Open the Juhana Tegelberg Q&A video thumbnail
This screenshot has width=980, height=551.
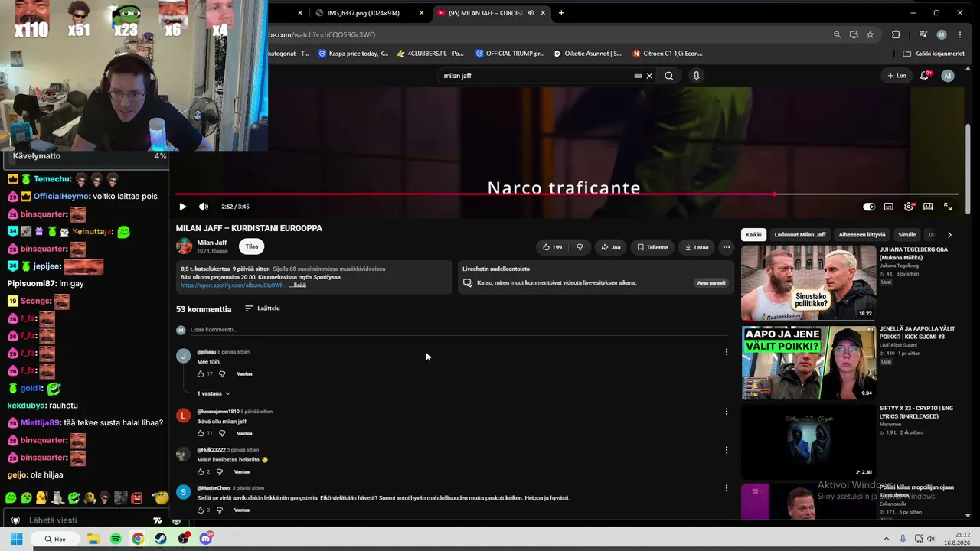[x=808, y=282]
